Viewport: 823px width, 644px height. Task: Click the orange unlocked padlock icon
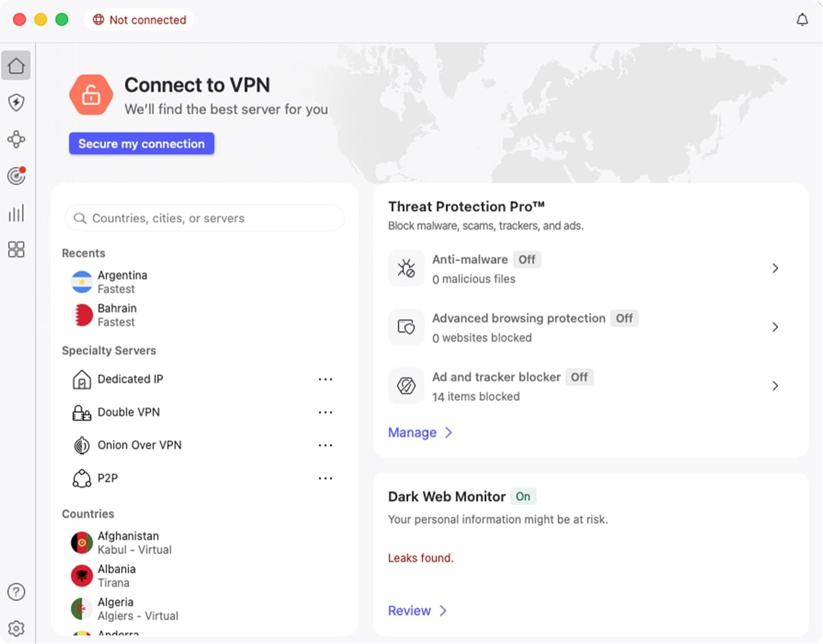[x=91, y=95]
